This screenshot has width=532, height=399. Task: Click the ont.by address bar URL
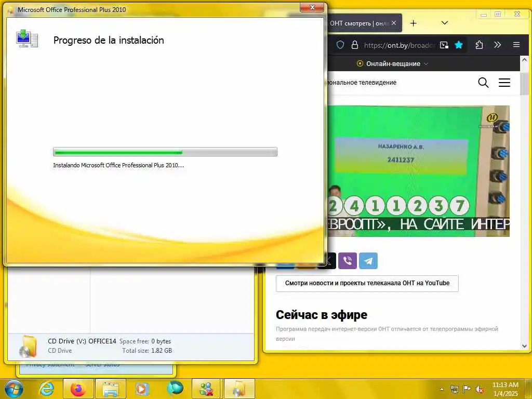coord(398,45)
